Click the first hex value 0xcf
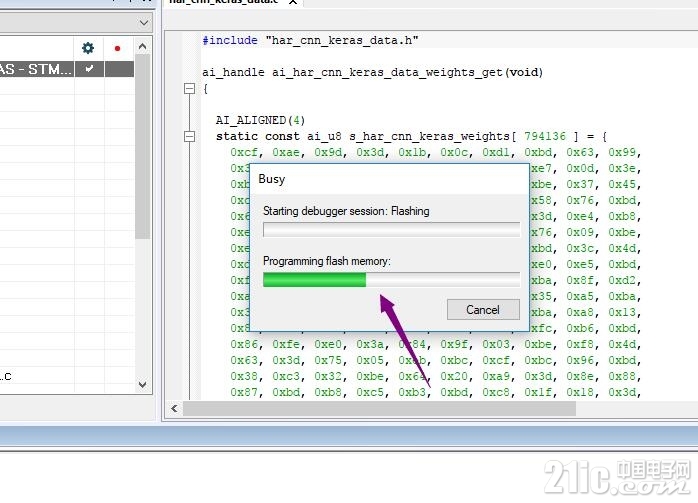This screenshot has width=698, height=503. 244,152
